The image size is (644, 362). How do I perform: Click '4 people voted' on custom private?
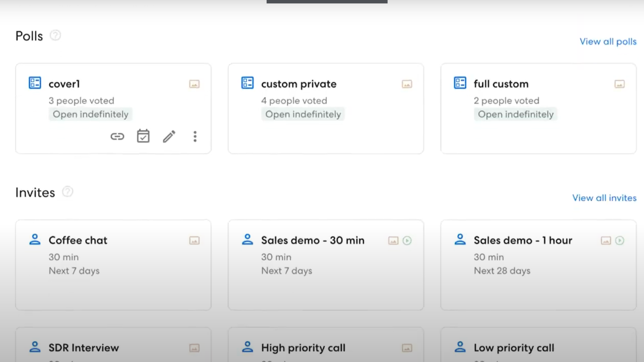click(294, 101)
